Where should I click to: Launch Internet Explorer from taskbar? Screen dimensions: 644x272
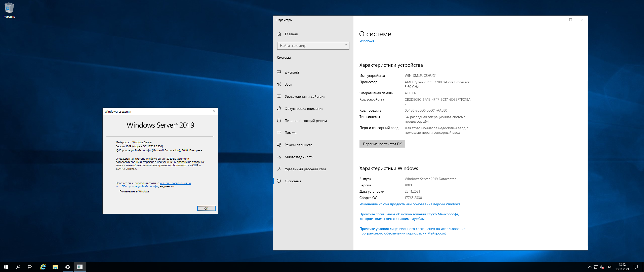click(43, 267)
